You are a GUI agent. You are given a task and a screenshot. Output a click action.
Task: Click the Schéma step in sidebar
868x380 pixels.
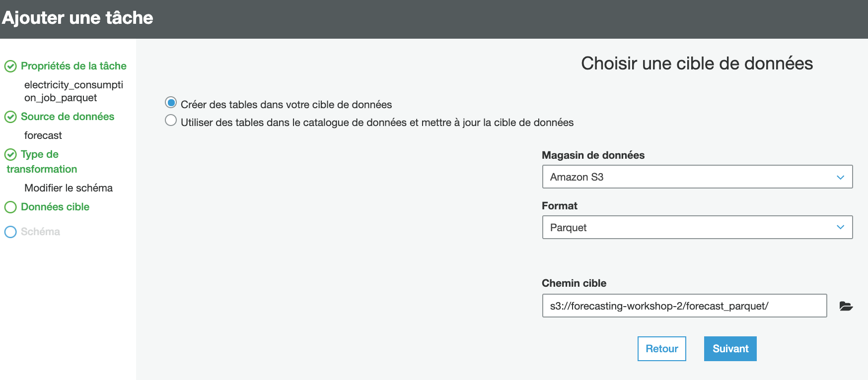tap(40, 232)
